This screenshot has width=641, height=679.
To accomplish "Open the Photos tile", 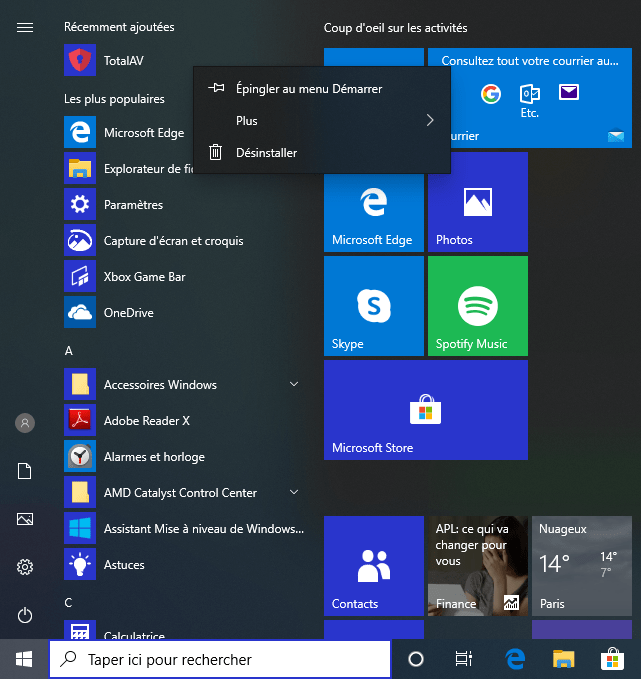I will (478, 202).
